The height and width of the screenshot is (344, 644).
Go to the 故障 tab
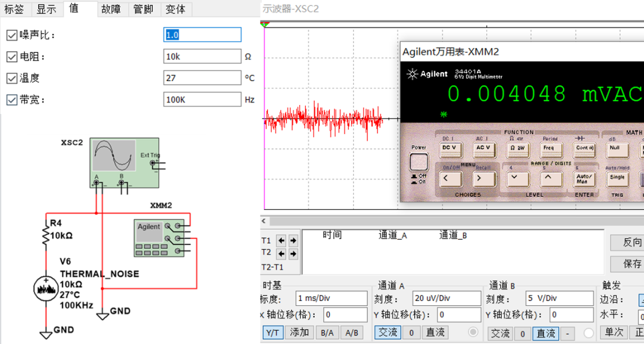point(112,8)
